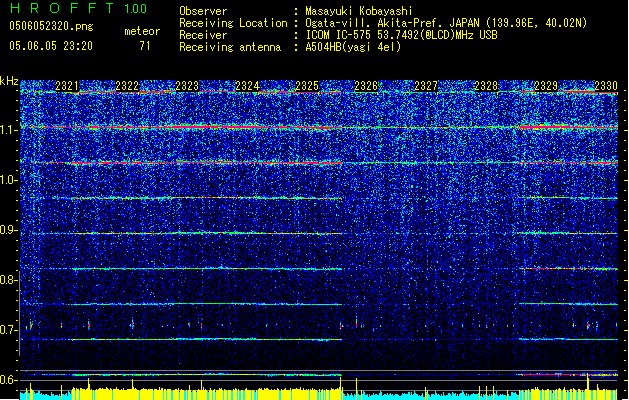Click the 2325 time marker
This screenshot has height=400, width=629.
(307, 85)
